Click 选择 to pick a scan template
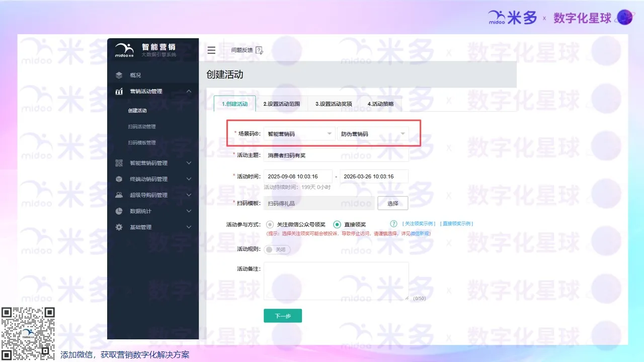Image resolution: width=644 pixels, height=362 pixels. pos(392,203)
